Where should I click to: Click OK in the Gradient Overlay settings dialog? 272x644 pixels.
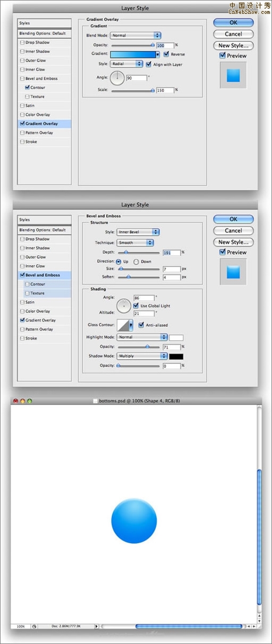(x=233, y=23)
